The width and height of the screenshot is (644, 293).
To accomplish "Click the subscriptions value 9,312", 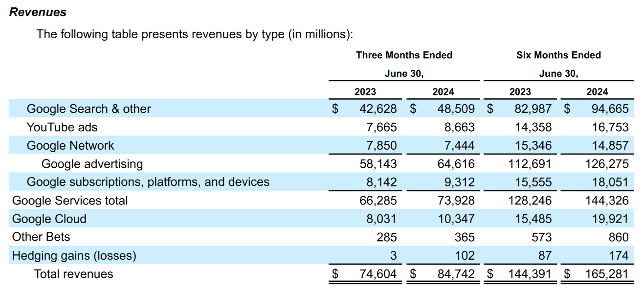I will 459,182.
